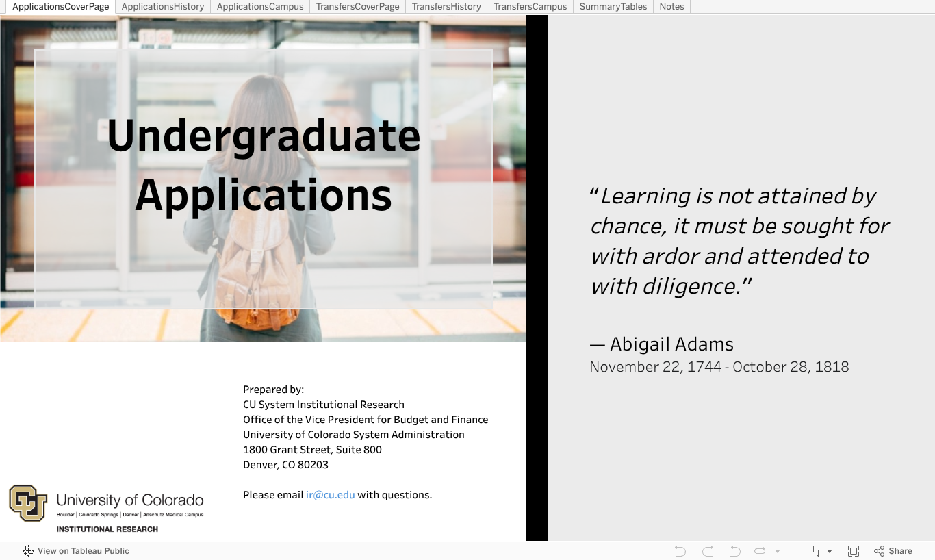Click the Undo arrow icon
This screenshot has height=560, width=935.
click(x=680, y=551)
